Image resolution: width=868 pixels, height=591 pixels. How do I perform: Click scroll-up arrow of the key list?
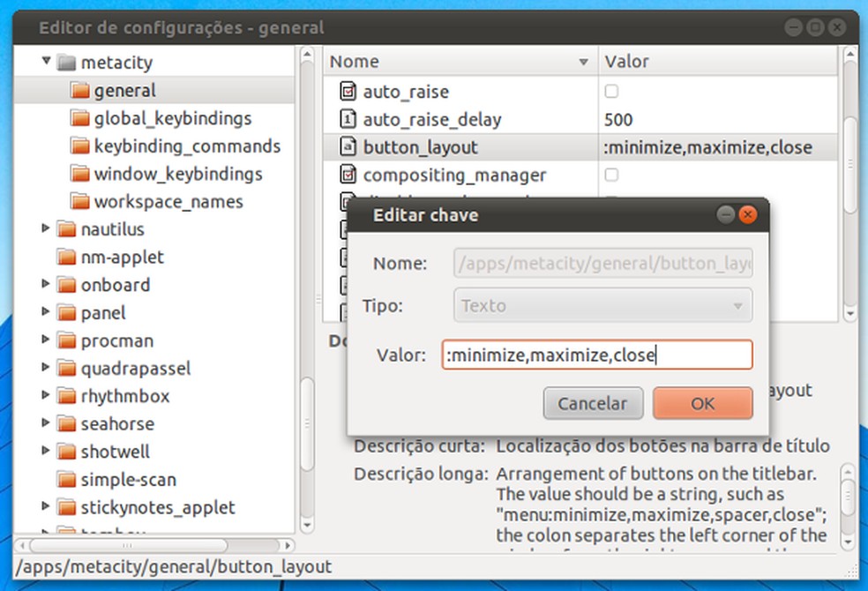[850, 54]
